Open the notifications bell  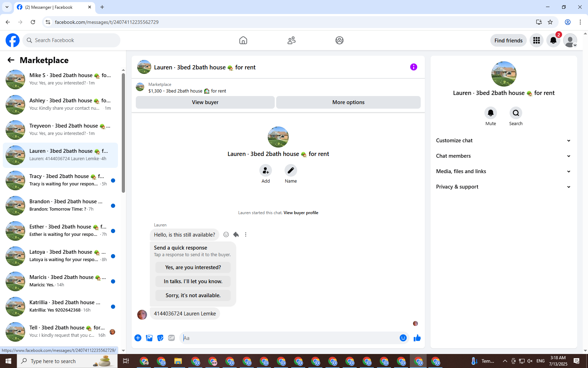click(553, 40)
